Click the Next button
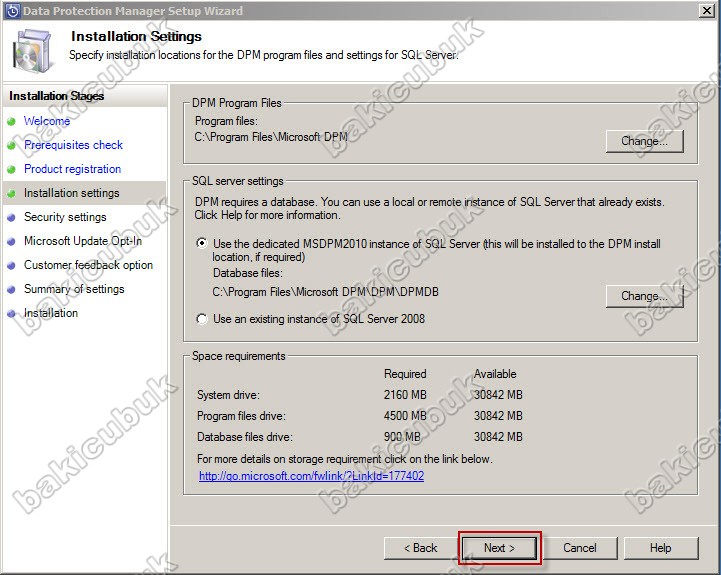This screenshot has height=575, width=721. [x=499, y=548]
